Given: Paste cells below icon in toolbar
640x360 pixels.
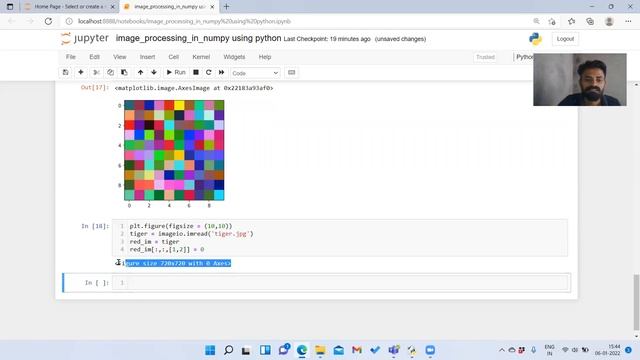Looking at the screenshot, I should (x=124, y=72).
